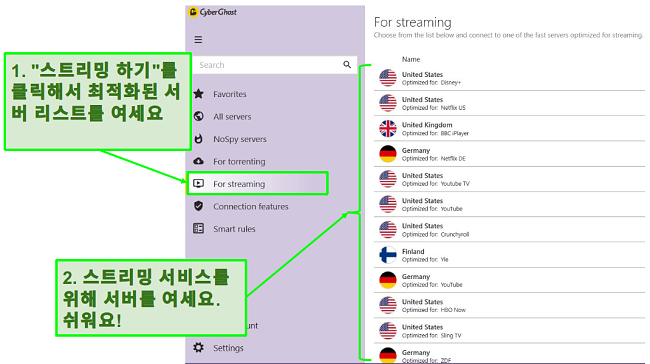Click the US flag for Crunchyroll server
650x364 pixels.
[x=388, y=230]
